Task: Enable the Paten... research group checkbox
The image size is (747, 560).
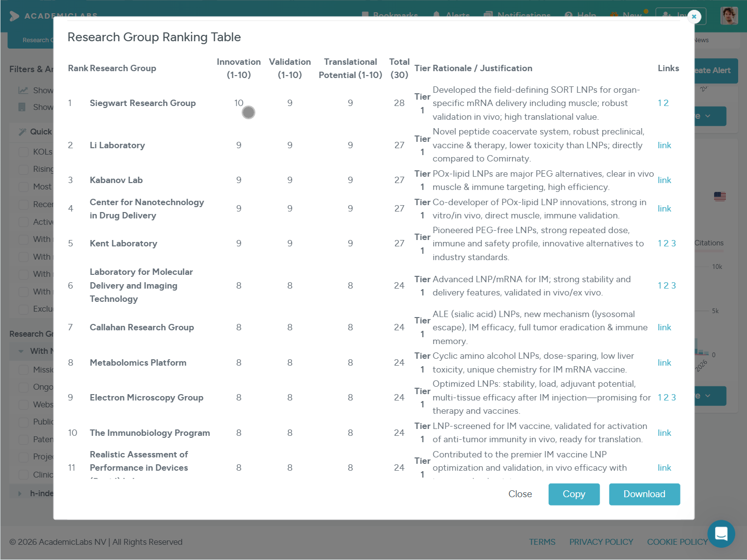Action: tap(23, 440)
